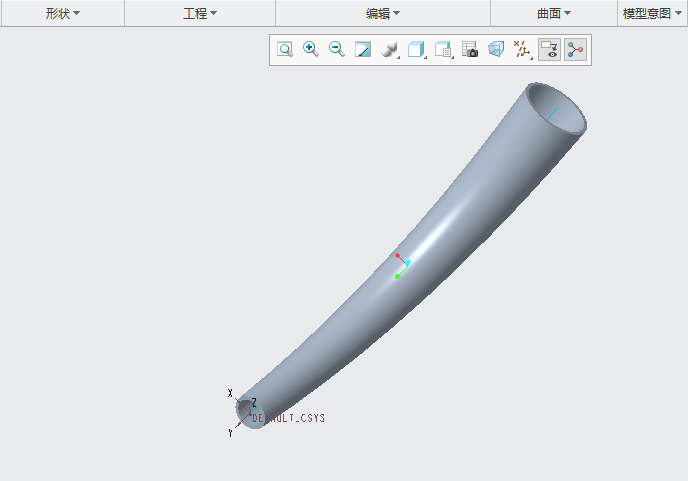Screen dimensions: 688x481
Task: Click the Refit view icon
Action: click(285, 49)
